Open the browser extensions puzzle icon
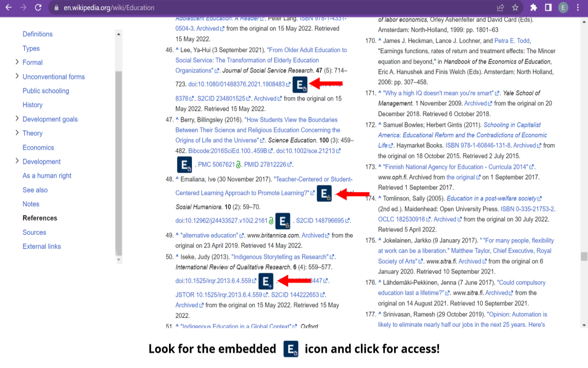588x368 pixels. (x=534, y=7)
